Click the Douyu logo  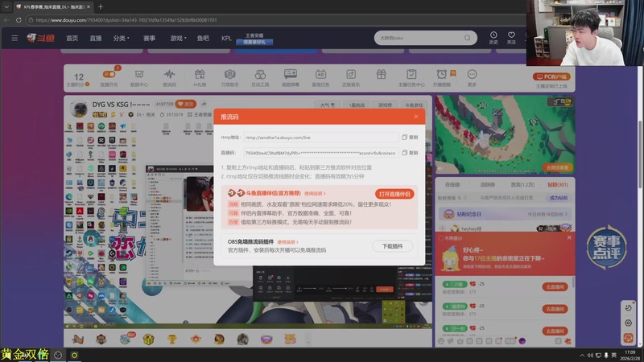pos(41,38)
